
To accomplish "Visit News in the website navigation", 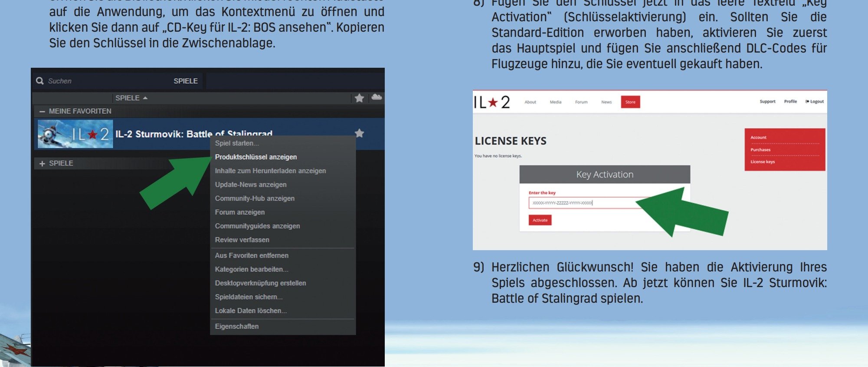I will click(606, 102).
